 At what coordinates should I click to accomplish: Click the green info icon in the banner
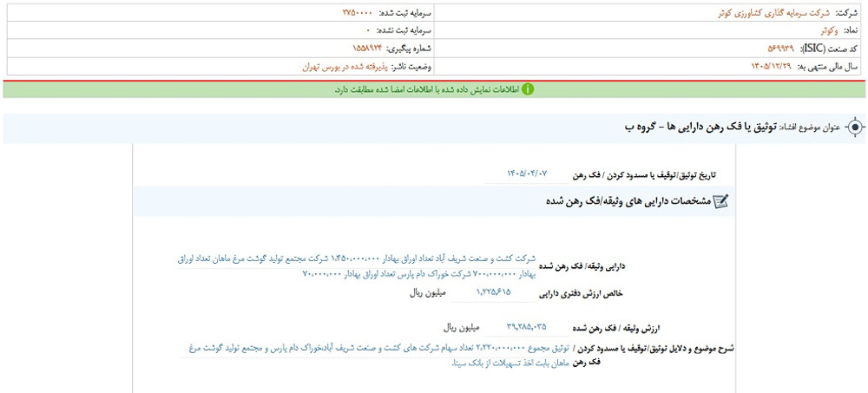coord(528,89)
